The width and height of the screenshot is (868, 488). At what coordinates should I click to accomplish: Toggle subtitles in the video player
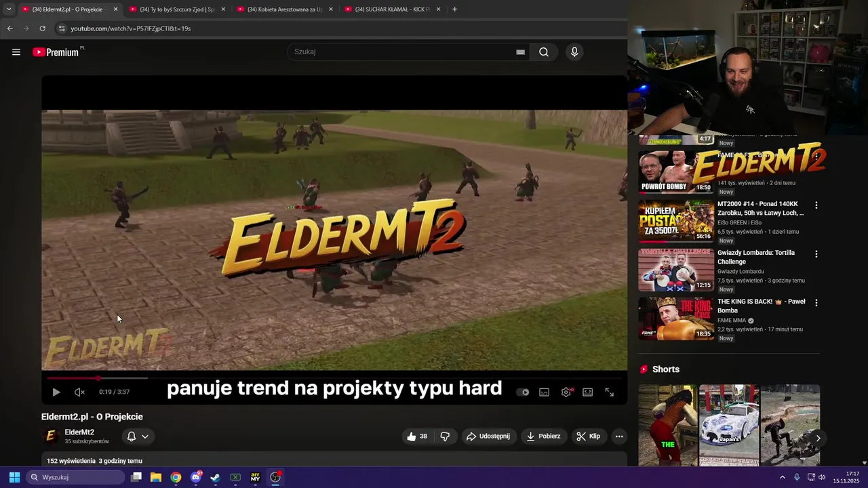(x=544, y=392)
